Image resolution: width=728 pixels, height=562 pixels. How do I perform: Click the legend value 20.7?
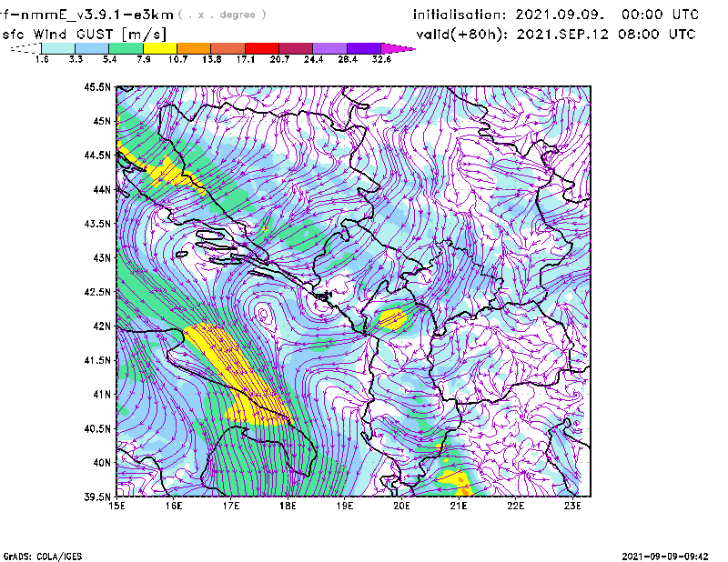(x=279, y=59)
